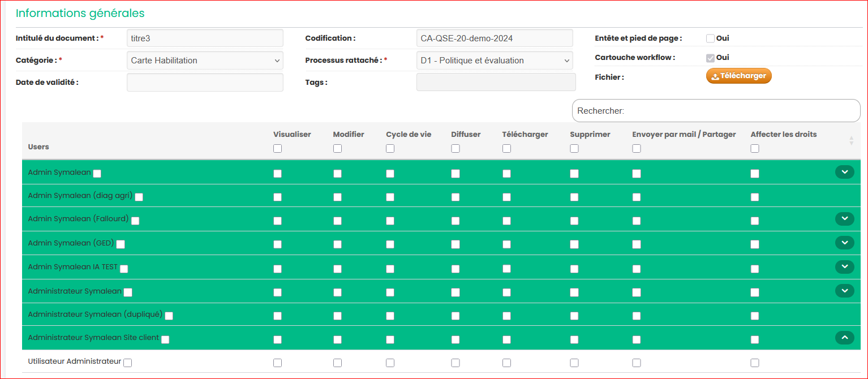
Task: Click the Codification input field
Action: coord(495,38)
